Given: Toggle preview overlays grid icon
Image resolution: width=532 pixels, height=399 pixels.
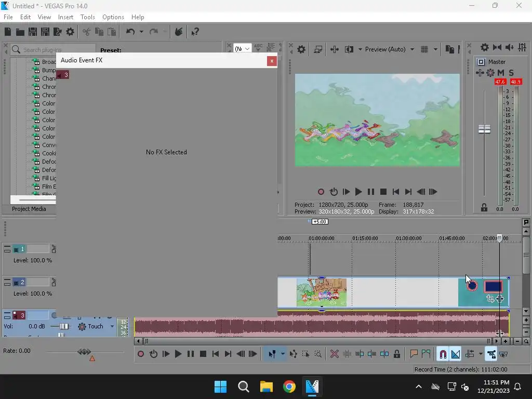Looking at the screenshot, I should click(x=424, y=49).
